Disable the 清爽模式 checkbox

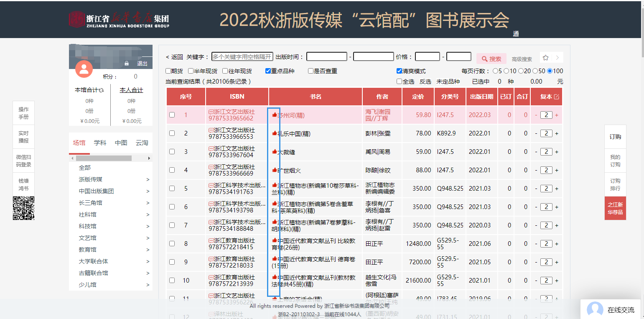pos(400,71)
